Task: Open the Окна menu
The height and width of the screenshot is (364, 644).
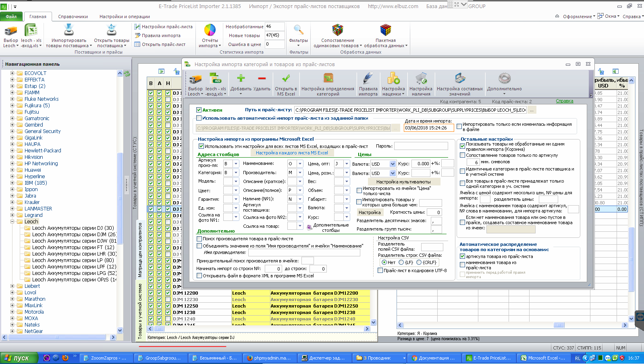Action: coord(609,16)
